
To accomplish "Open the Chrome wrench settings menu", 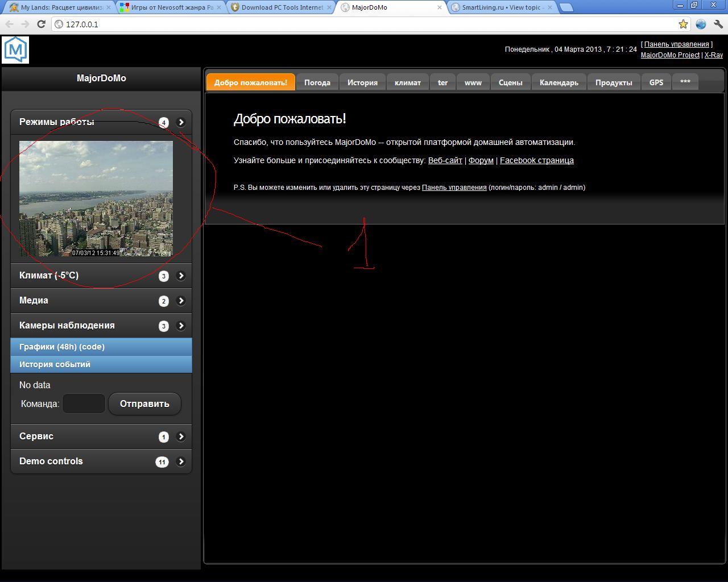I will point(718,24).
